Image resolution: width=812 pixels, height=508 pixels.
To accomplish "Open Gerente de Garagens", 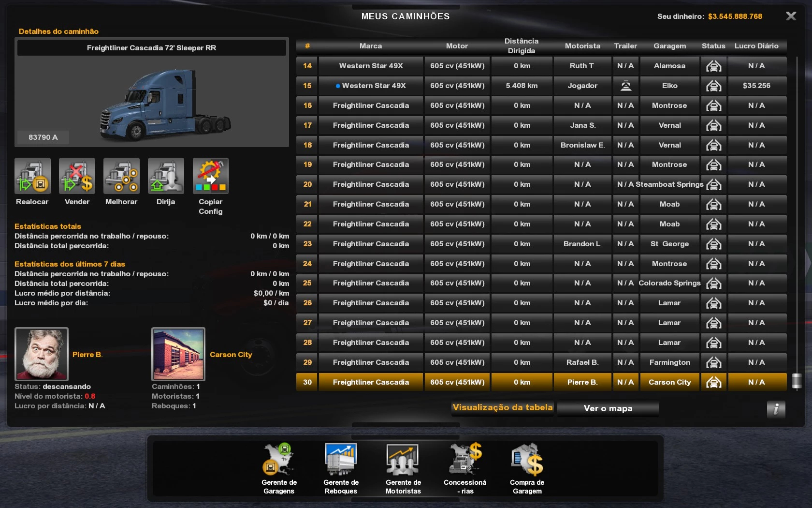I will [x=279, y=460].
